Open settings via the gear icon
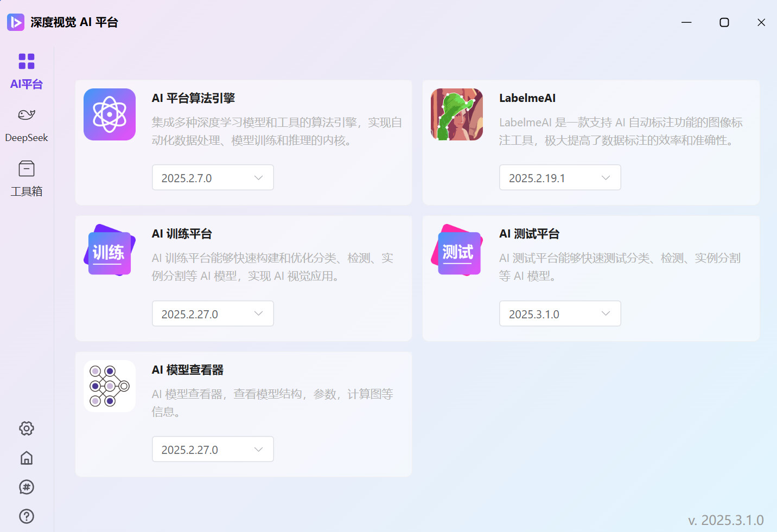Image resolution: width=777 pixels, height=532 pixels. click(x=27, y=428)
